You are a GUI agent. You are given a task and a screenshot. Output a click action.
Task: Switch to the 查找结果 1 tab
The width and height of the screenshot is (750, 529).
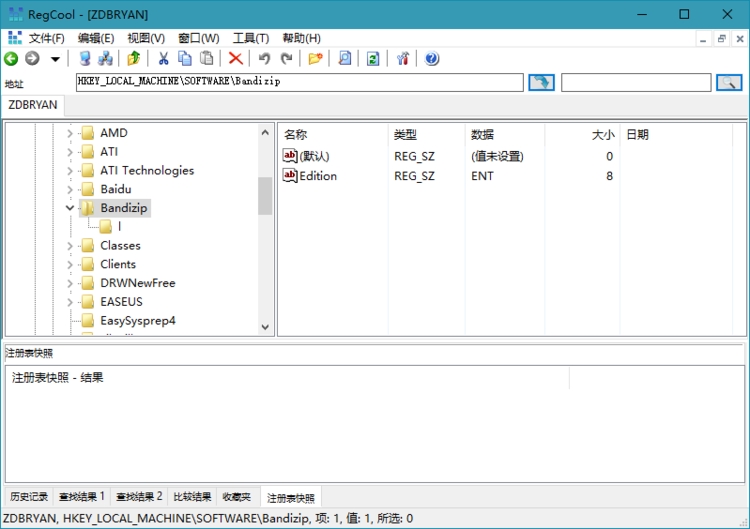click(x=82, y=497)
